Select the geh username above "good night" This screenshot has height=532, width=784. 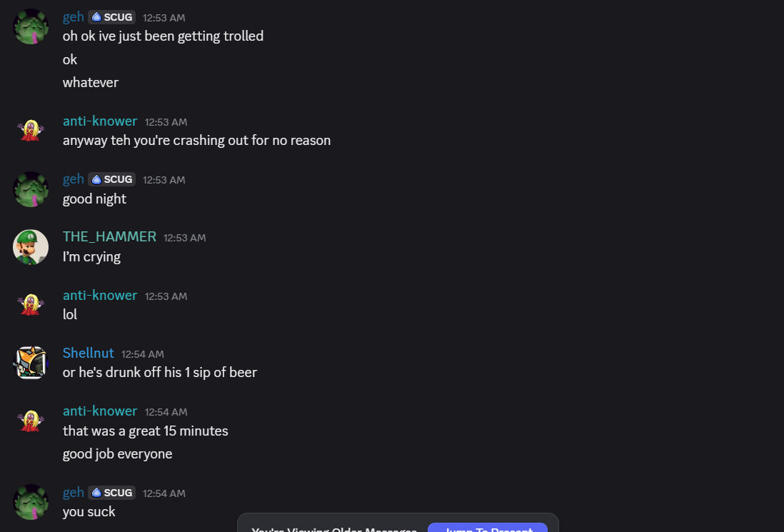(x=74, y=179)
